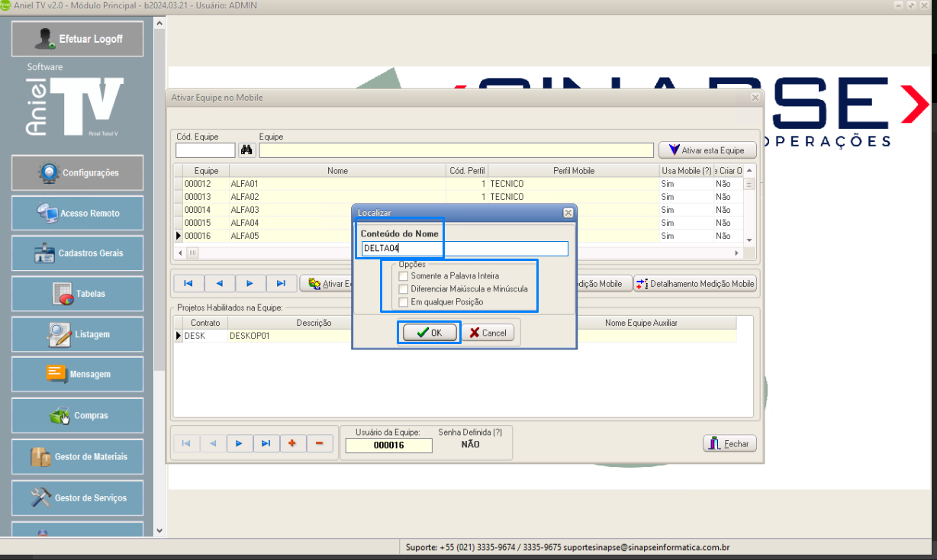Click the binoculars search icon beside Cód. Equipe
The image size is (937, 560).
(x=247, y=150)
